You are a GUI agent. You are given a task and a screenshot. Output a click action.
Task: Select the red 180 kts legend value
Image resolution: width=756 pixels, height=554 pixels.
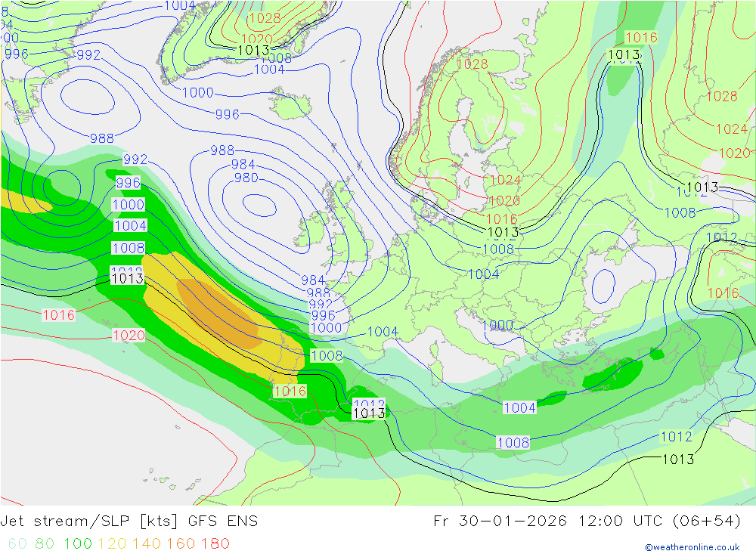coord(215,543)
